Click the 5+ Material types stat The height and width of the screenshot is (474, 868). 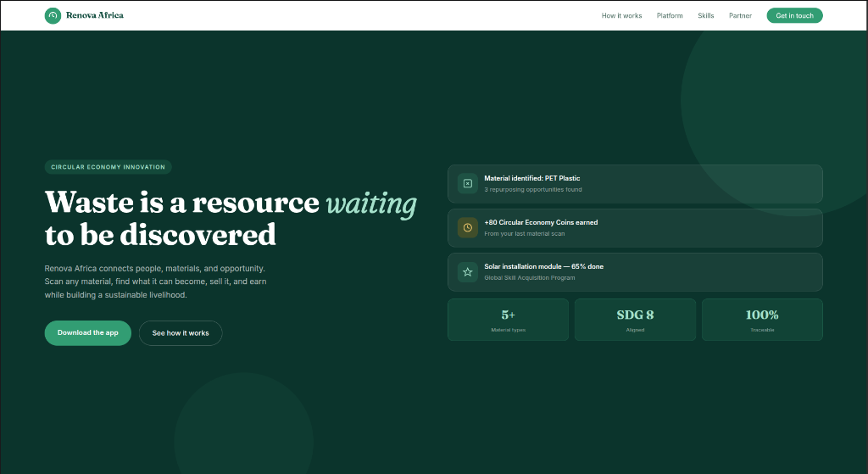point(509,320)
